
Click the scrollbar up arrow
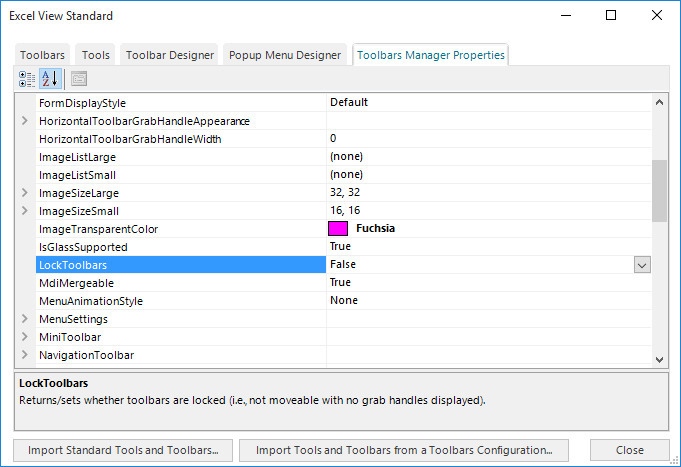[x=659, y=103]
